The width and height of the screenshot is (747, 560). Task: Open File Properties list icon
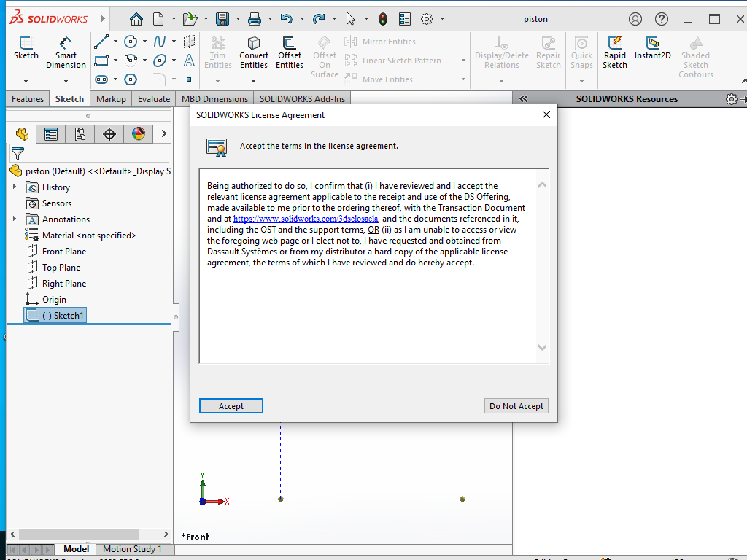click(405, 19)
